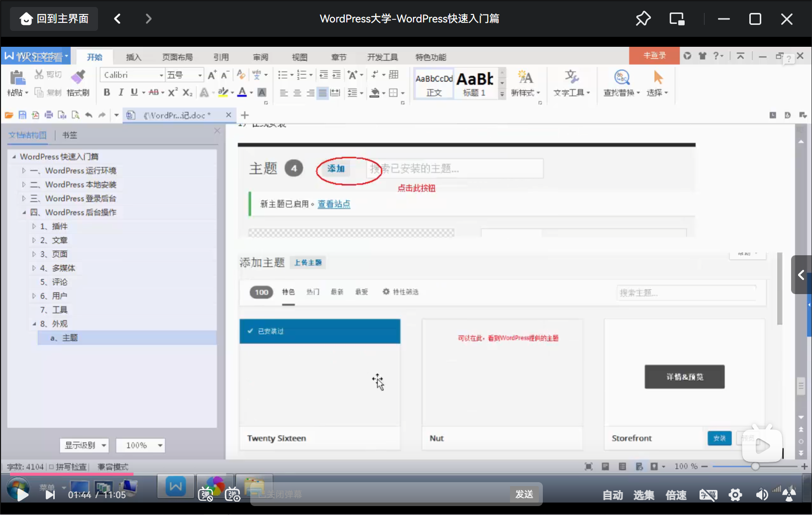
Task: Toggle subtitles icon in player controls
Action: (x=708, y=495)
